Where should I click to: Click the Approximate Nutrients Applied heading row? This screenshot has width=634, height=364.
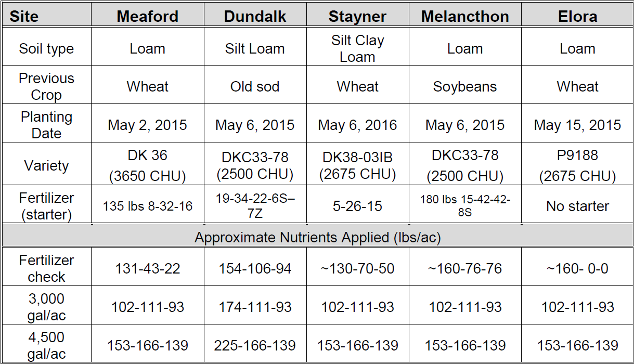click(x=317, y=238)
